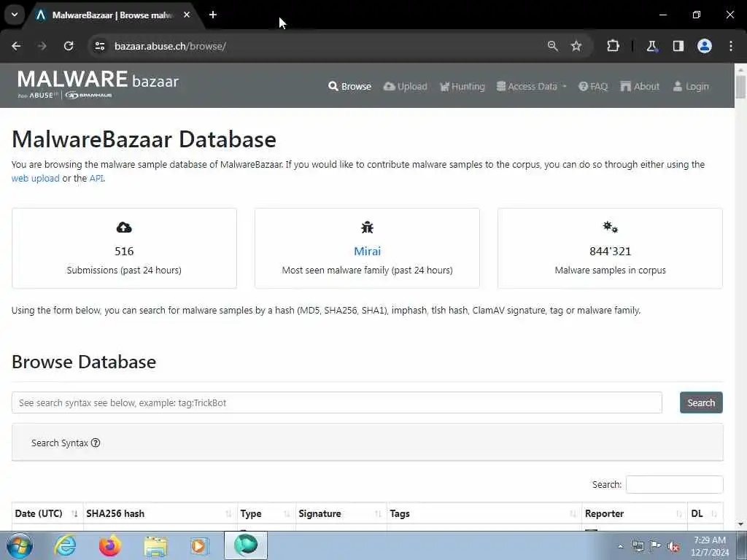The width and height of the screenshot is (747, 560).
Task: Expand the tab search dropdown arrow
Action: [x=15, y=15]
